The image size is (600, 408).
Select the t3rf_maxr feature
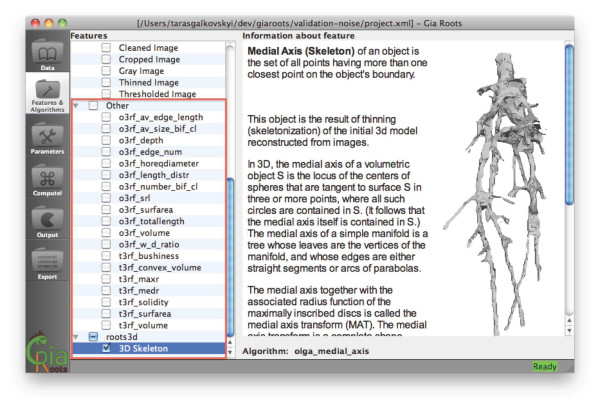point(139,279)
